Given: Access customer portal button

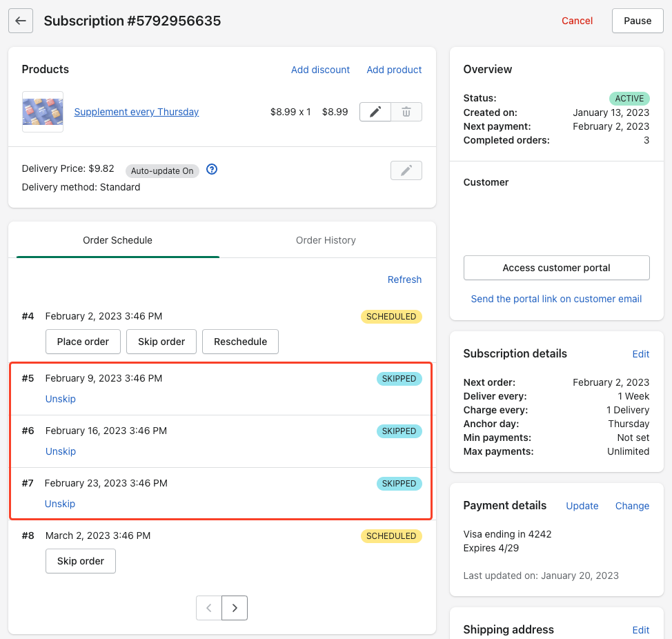Looking at the screenshot, I should [556, 268].
